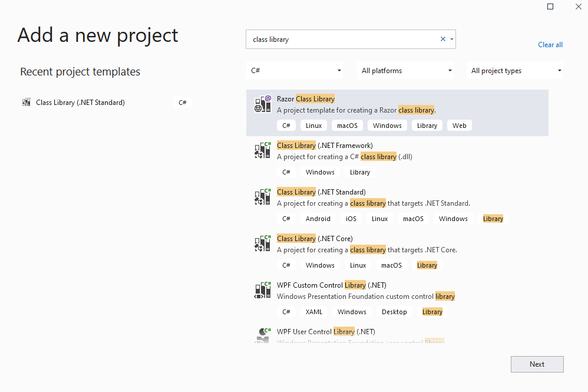
Task: Open the All platforms filter dropdown
Action: (405, 71)
